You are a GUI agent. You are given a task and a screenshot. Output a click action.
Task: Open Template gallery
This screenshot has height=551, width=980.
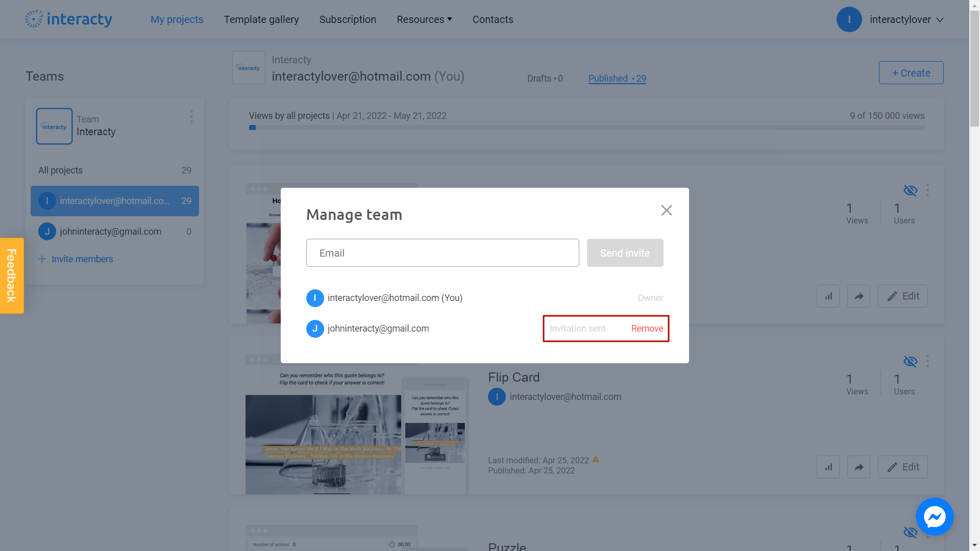pos(261,19)
